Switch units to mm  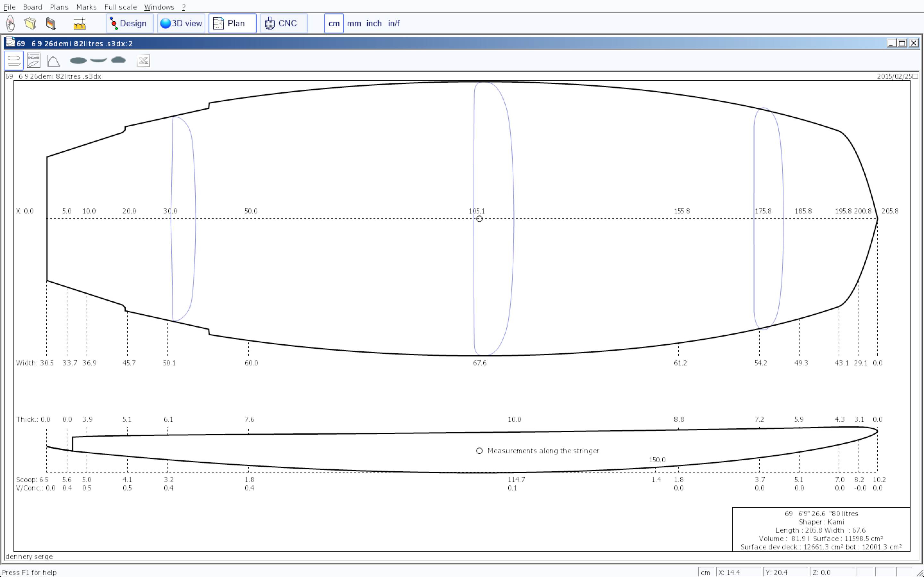point(354,24)
